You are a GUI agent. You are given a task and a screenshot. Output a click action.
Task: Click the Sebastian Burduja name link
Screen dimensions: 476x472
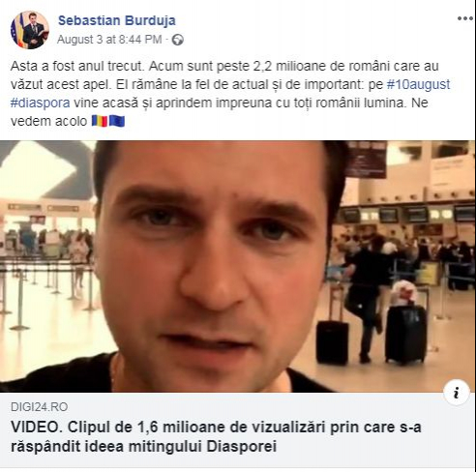click(x=117, y=20)
